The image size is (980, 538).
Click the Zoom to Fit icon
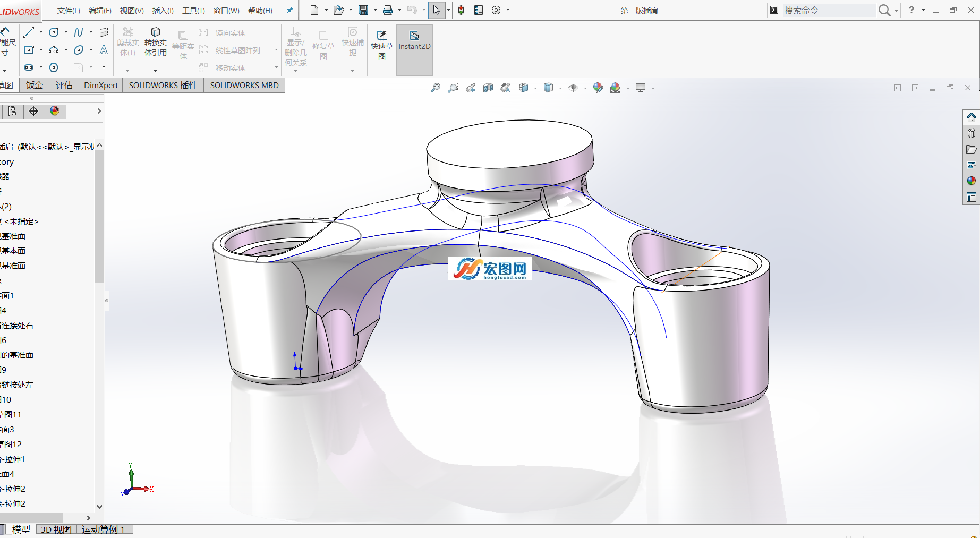pyautogui.click(x=436, y=88)
